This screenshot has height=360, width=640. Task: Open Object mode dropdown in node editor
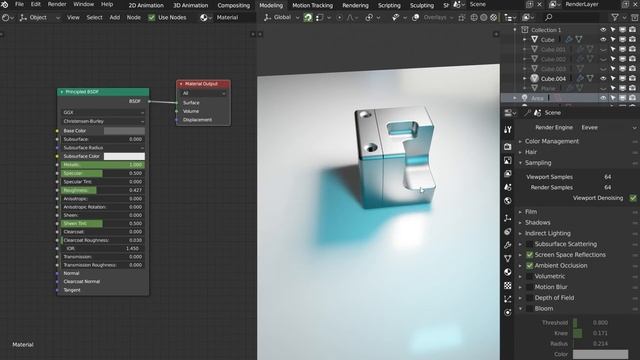40,18
